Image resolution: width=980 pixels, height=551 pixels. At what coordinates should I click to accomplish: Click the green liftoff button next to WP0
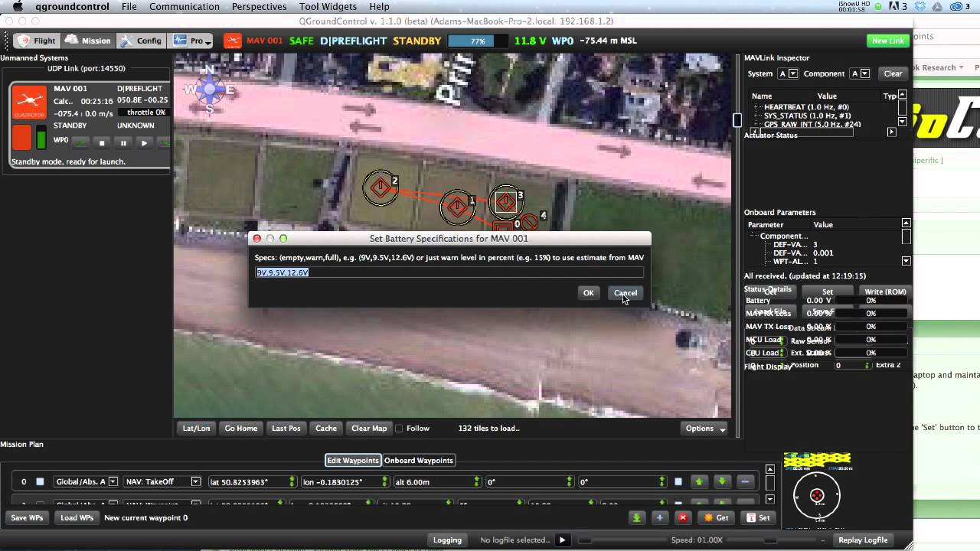click(x=80, y=143)
